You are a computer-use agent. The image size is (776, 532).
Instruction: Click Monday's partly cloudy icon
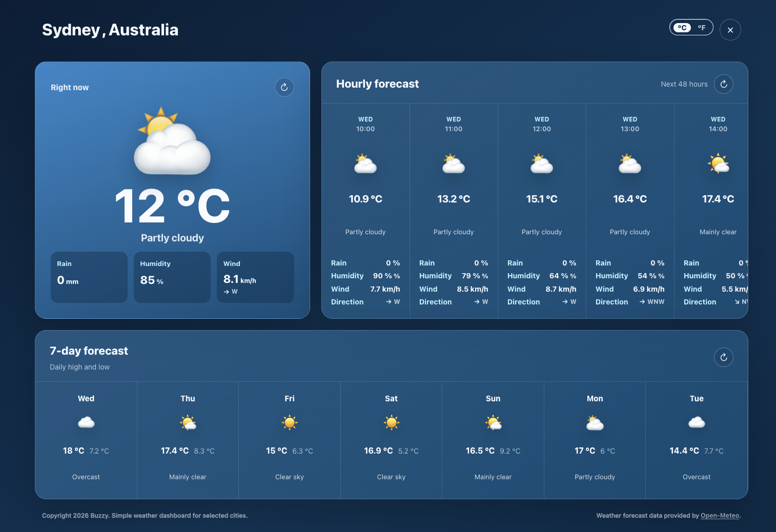point(595,423)
